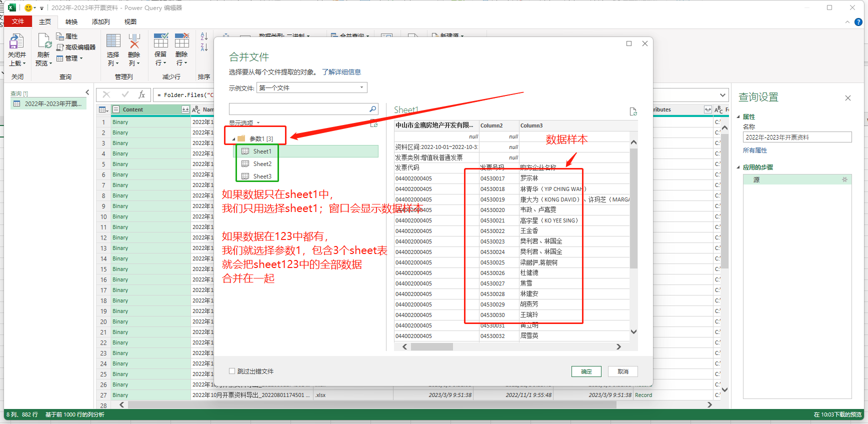
Task: Select Sheet1 in the navigator tree
Action: 306,151
